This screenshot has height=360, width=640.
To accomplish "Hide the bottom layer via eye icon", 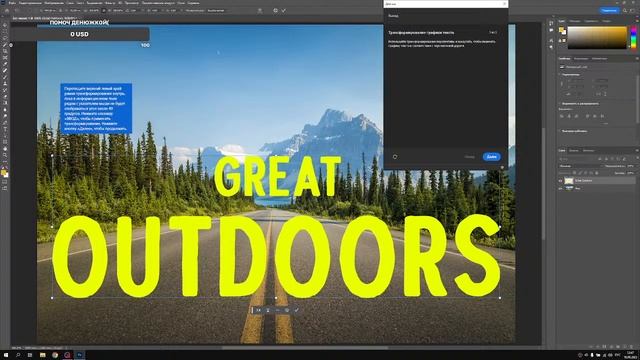I will [560, 189].
